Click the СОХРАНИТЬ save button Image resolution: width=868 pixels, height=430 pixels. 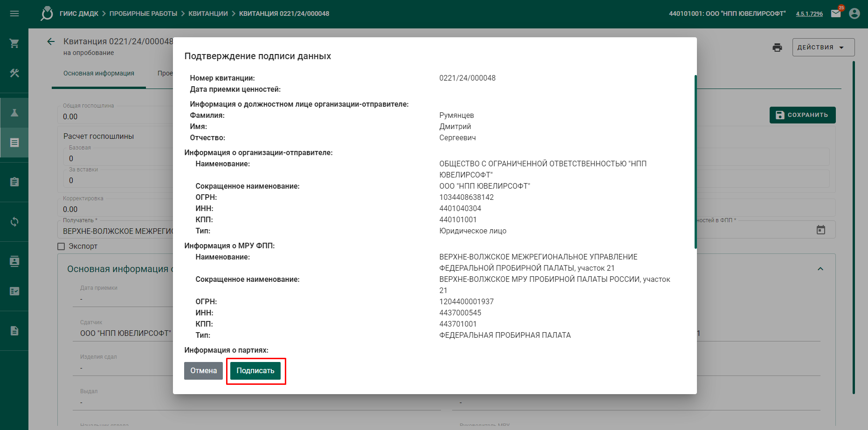click(x=802, y=115)
